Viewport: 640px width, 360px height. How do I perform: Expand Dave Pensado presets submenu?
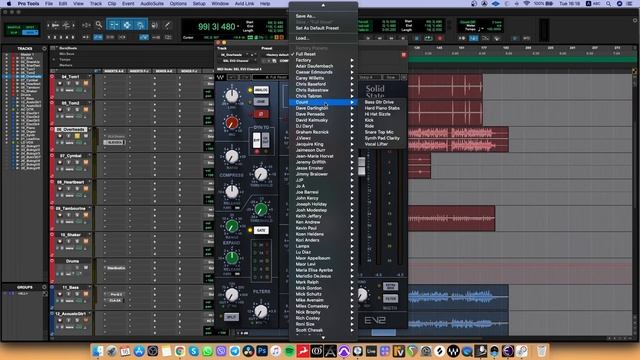pyautogui.click(x=323, y=114)
